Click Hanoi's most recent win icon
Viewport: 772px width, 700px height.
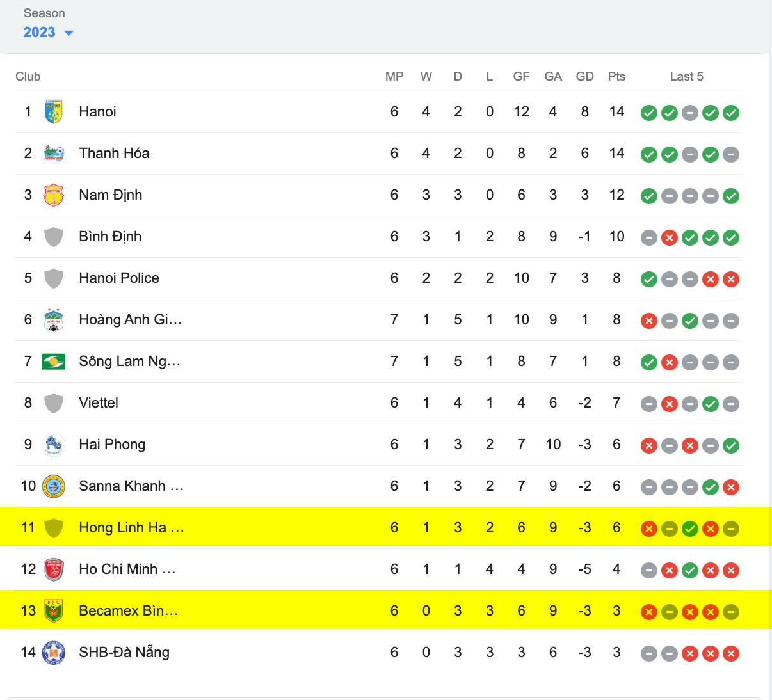click(x=731, y=113)
